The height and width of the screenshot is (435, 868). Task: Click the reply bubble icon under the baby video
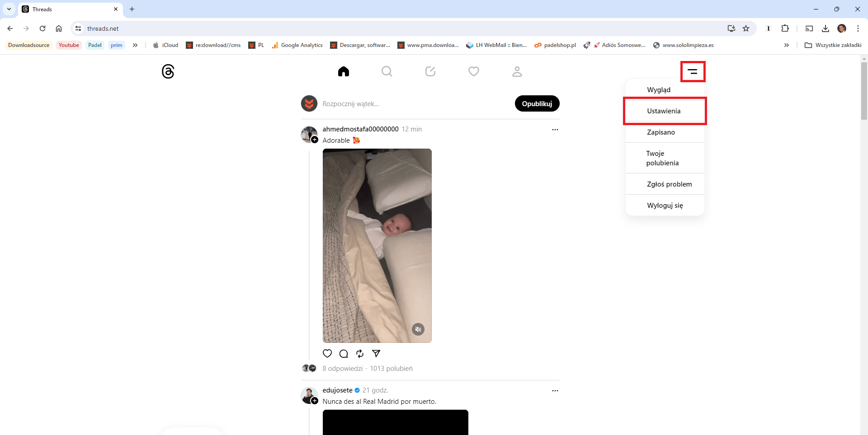coord(344,353)
